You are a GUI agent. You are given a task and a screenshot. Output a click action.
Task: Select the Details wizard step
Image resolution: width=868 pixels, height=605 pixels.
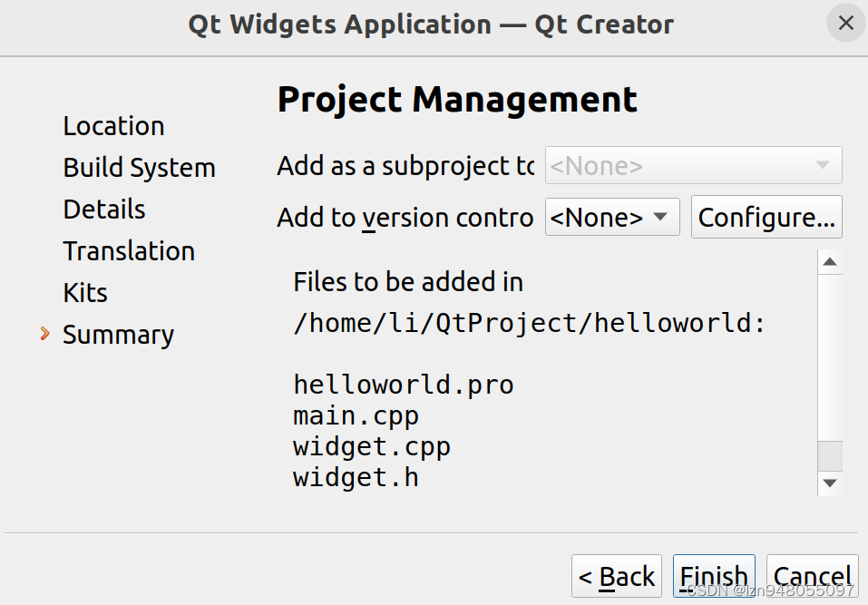pyautogui.click(x=104, y=210)
